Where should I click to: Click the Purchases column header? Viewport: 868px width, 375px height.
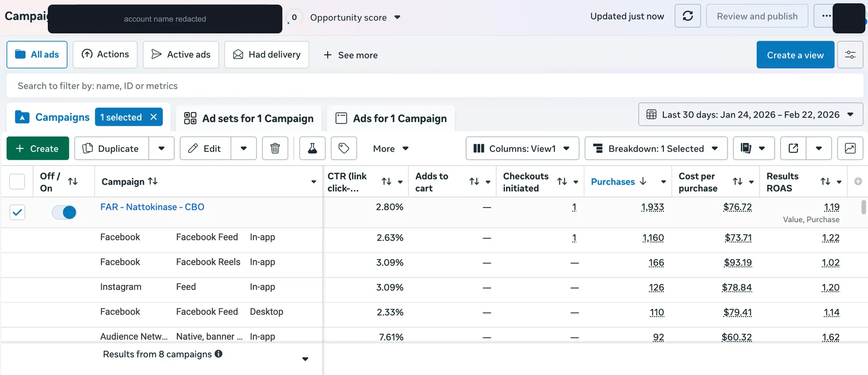[x=612, y=182]
